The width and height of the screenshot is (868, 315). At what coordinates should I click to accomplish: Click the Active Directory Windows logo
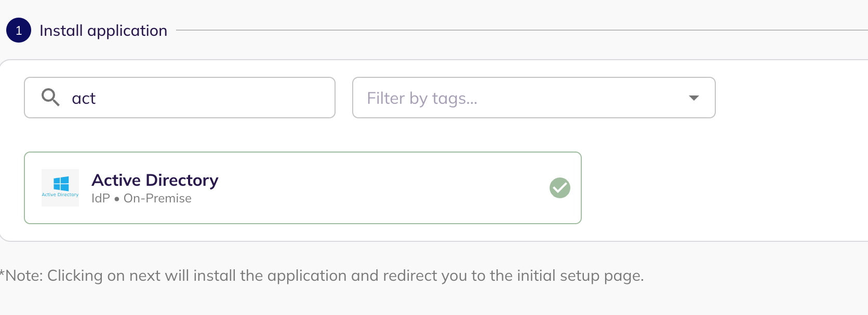61,183
